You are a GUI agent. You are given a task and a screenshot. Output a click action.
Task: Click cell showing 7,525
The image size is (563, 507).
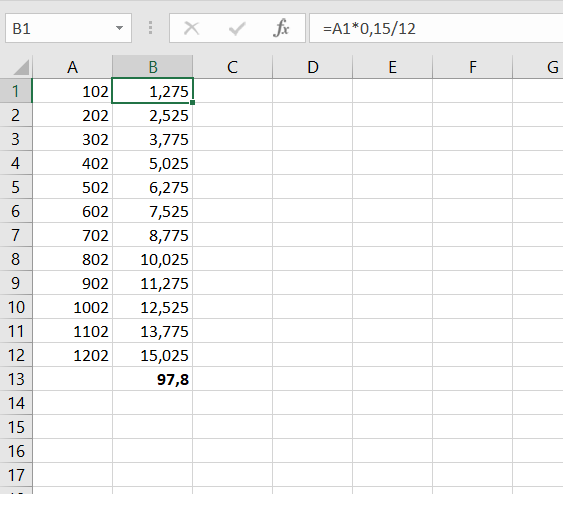point(153,211)
